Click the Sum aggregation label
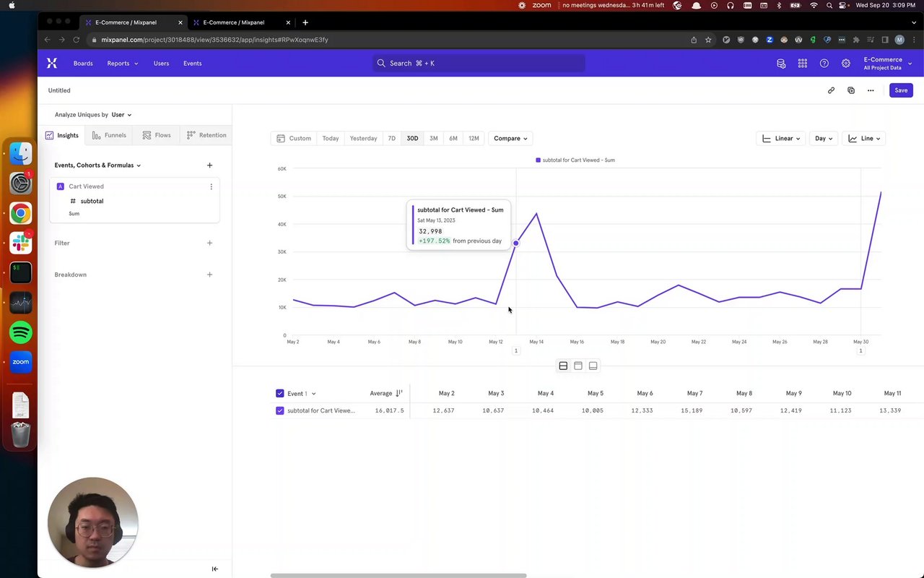Screen dimensions: 924x578 point(74,214)
